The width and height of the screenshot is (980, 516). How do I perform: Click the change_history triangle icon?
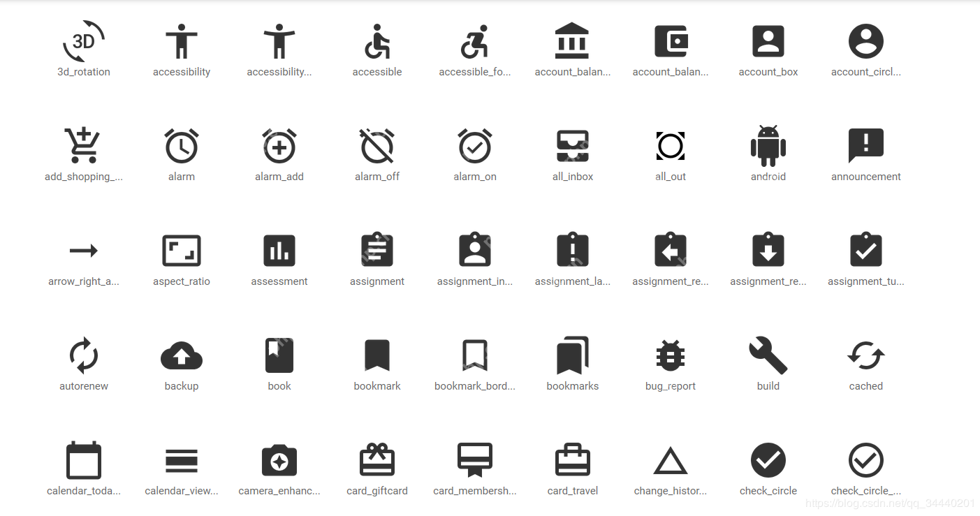(x=671, y=462)
